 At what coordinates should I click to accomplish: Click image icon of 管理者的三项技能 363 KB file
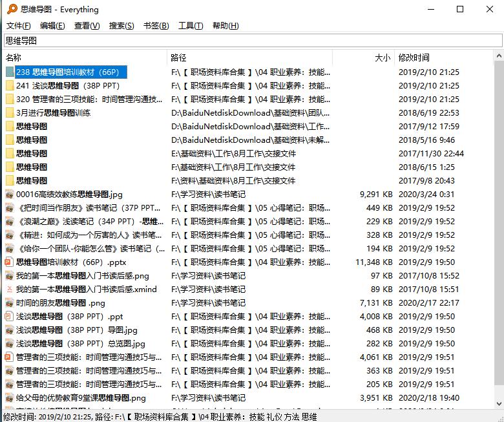click(10, 371)
